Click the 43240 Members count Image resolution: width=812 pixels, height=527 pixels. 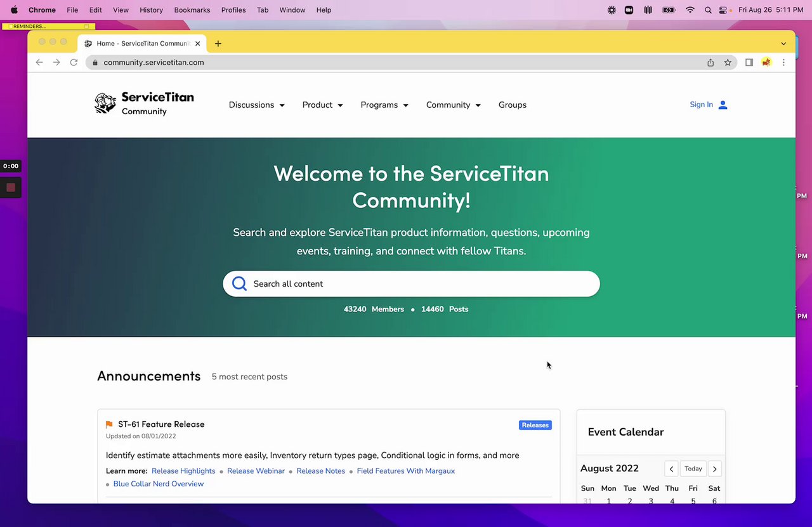pos(374,309)
